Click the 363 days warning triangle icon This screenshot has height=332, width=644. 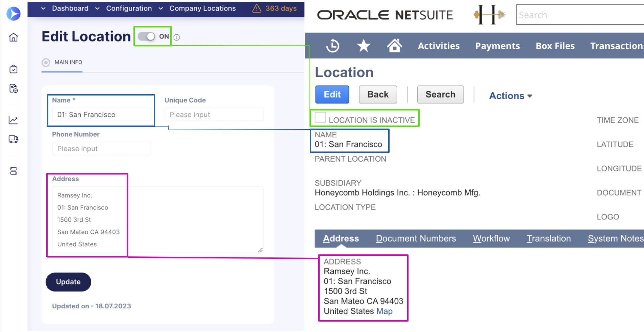(x=257, y=8)
